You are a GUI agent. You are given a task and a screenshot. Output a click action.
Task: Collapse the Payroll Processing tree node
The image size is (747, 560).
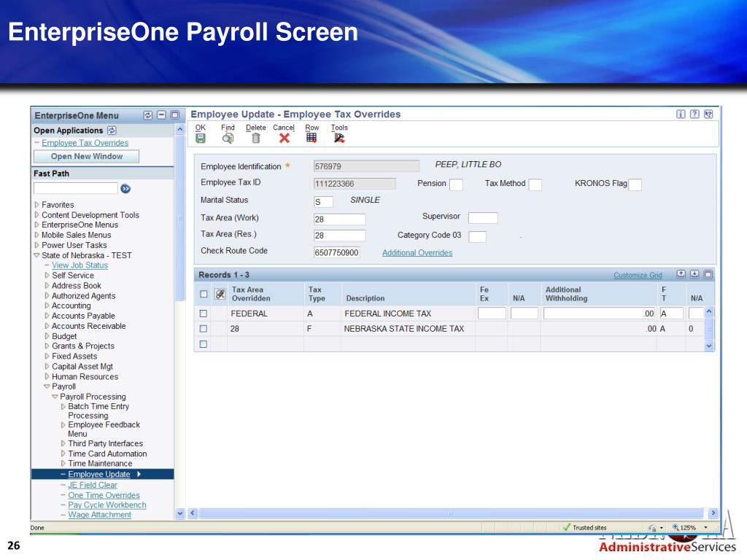(55, 397)
